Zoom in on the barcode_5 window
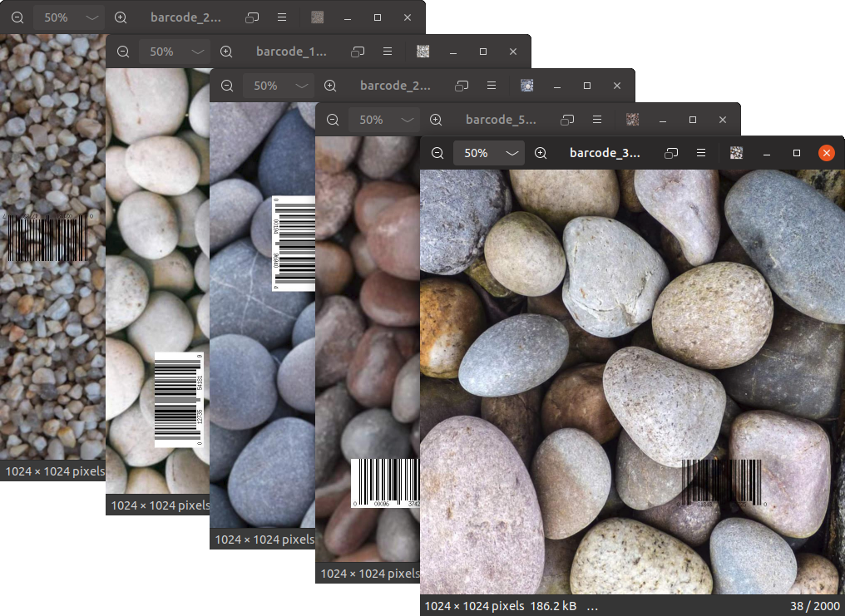 tap(436, 120)
